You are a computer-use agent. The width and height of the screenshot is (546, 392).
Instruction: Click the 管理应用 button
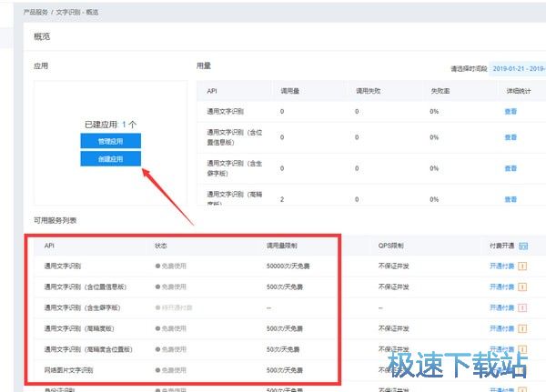(x=110, y=141)
